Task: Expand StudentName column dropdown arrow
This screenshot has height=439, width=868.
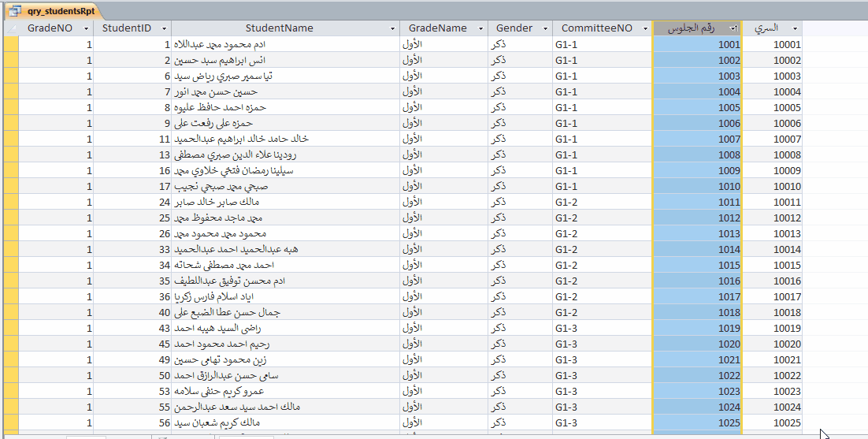Action: coord(392,28)
